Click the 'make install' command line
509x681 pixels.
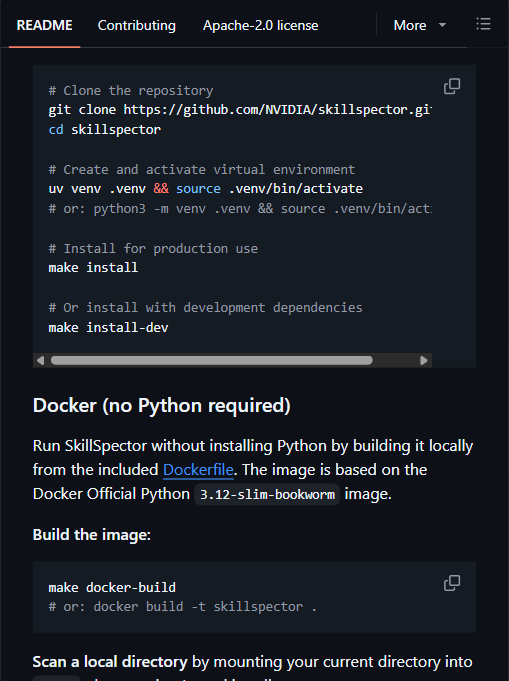[93, 268]
